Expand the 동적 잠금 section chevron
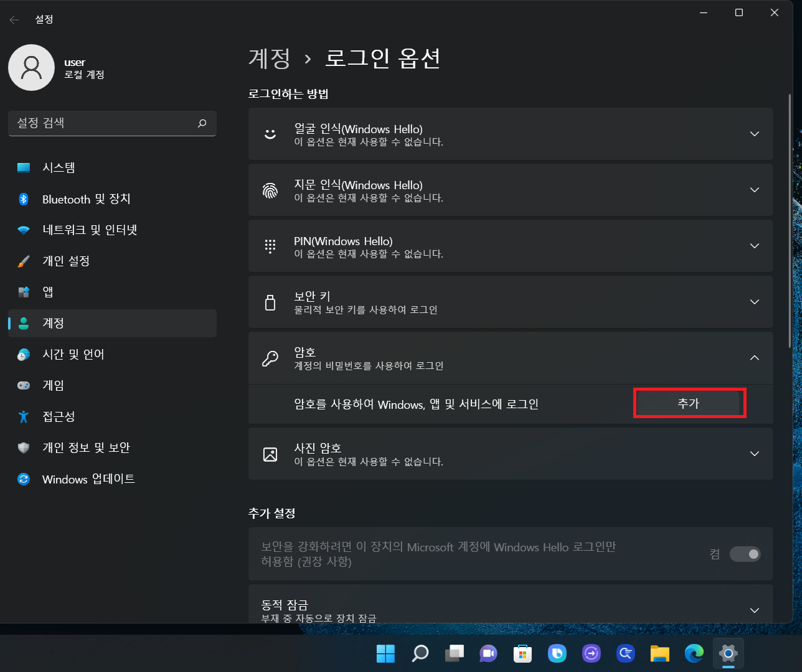Viewport: 802px width, 672px height. pos(755,610)
